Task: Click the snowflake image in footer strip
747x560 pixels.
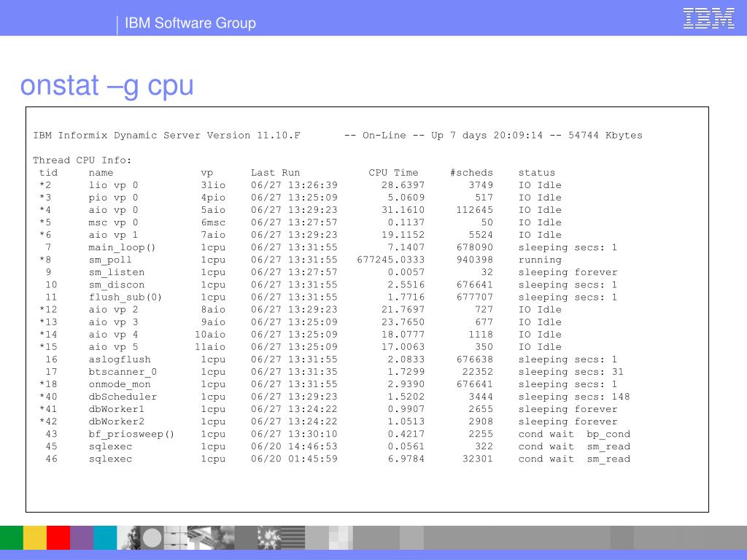Action: (270, 537)
